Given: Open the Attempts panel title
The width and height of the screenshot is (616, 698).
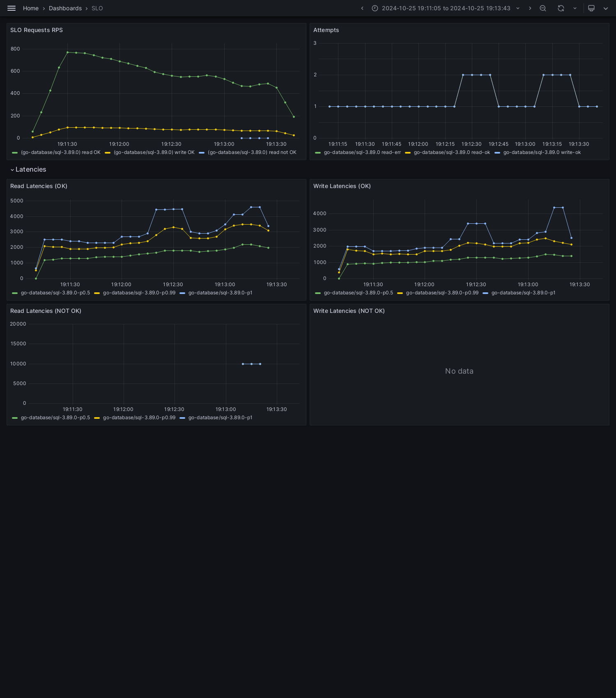Looking at the screenshot, I should point(326,30).
